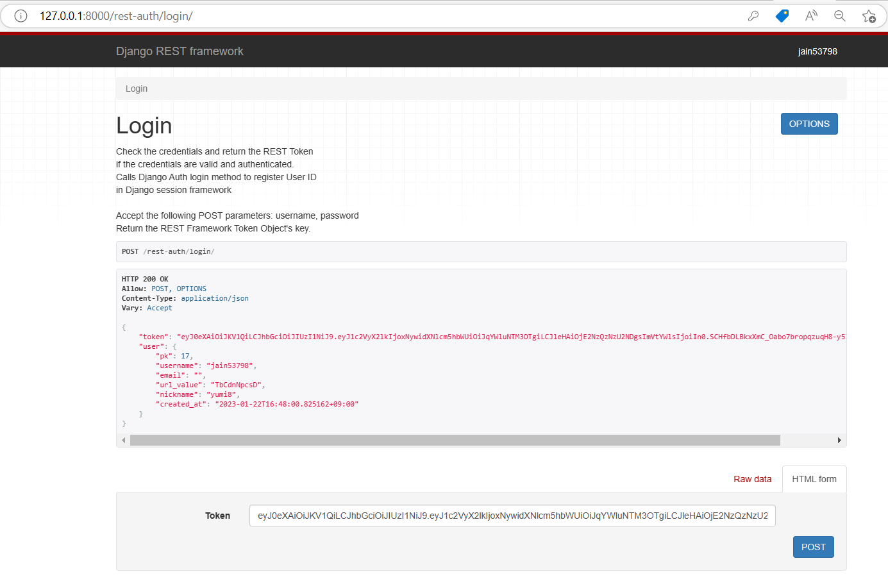Click the "Accept the following POST parameters" line

click(237, 215)
